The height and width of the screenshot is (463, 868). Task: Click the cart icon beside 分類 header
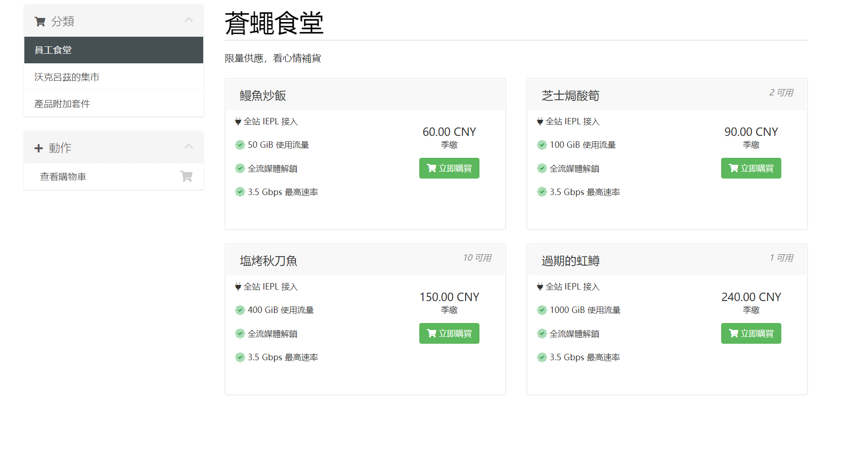(40, 22)
